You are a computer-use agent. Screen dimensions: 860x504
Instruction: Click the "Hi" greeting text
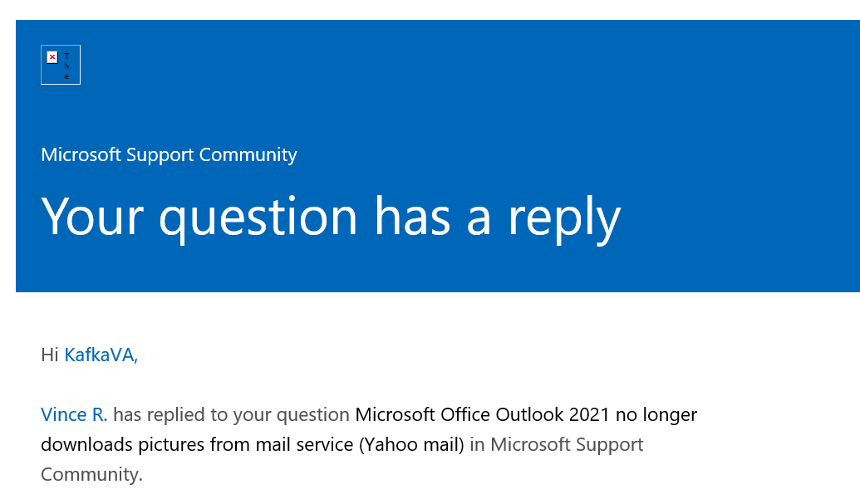click(50, 355)
